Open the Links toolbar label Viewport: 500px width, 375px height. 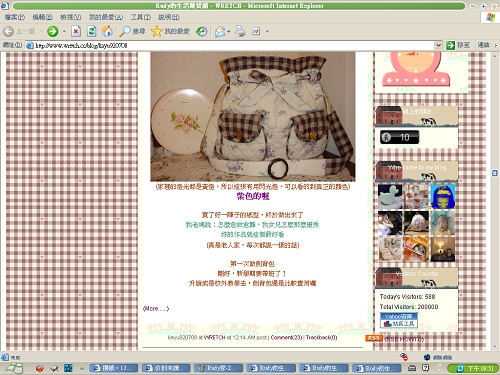click(483, 45)
